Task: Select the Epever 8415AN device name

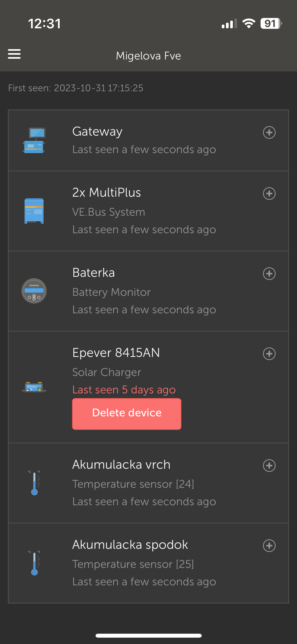Action: (x=116, y=353)
